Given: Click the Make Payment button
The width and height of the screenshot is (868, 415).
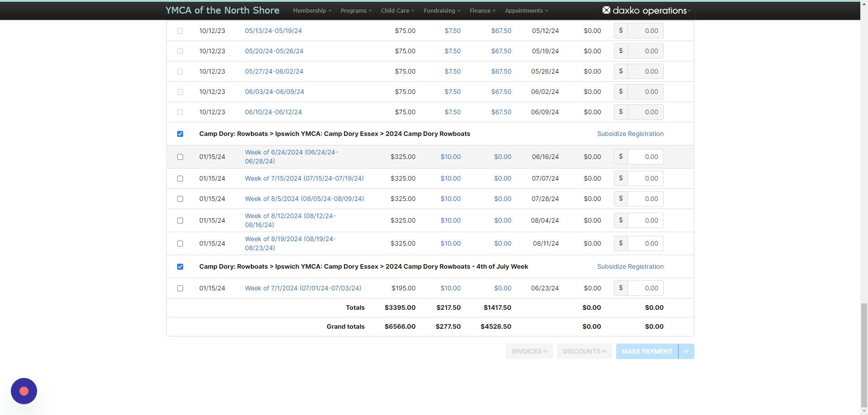Looking at the screenshot, I should 647,351.
